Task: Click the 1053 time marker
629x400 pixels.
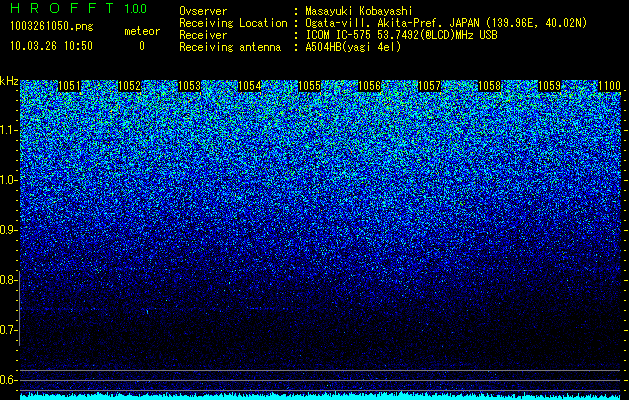Action: (x=189, y=86)
